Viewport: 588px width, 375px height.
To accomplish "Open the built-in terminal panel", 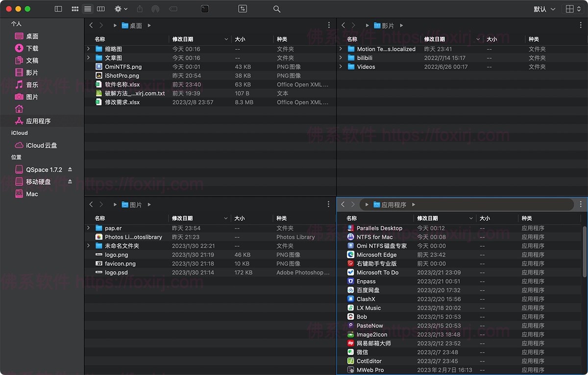I will 204,8.
